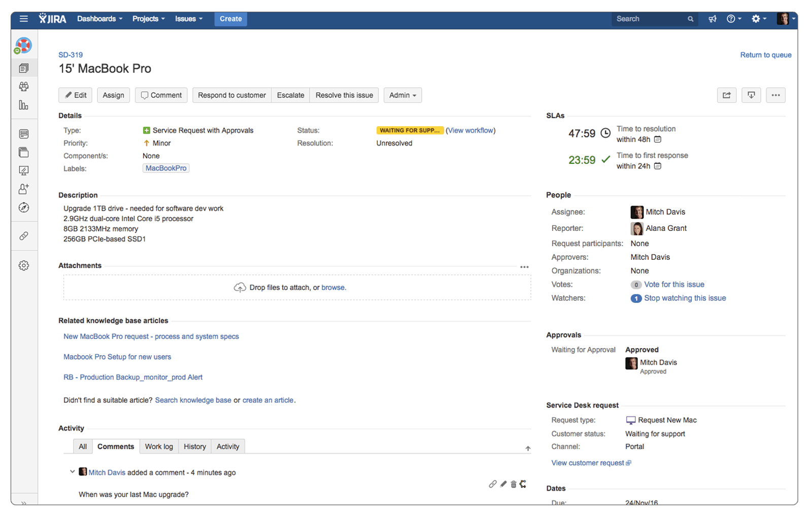812x515 pixels.
Task: Open Reports bar chart icon in sidebar
Action: click(x=23, y=105)
